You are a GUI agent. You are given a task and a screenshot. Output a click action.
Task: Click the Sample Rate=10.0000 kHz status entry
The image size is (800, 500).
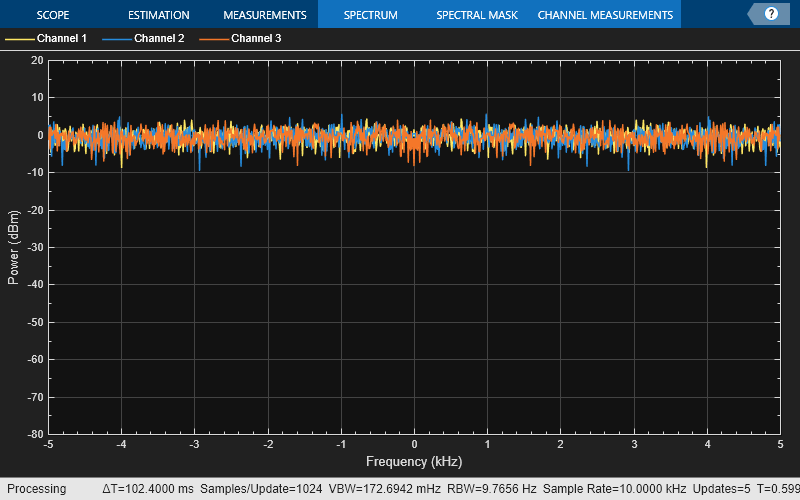point(614,489)
